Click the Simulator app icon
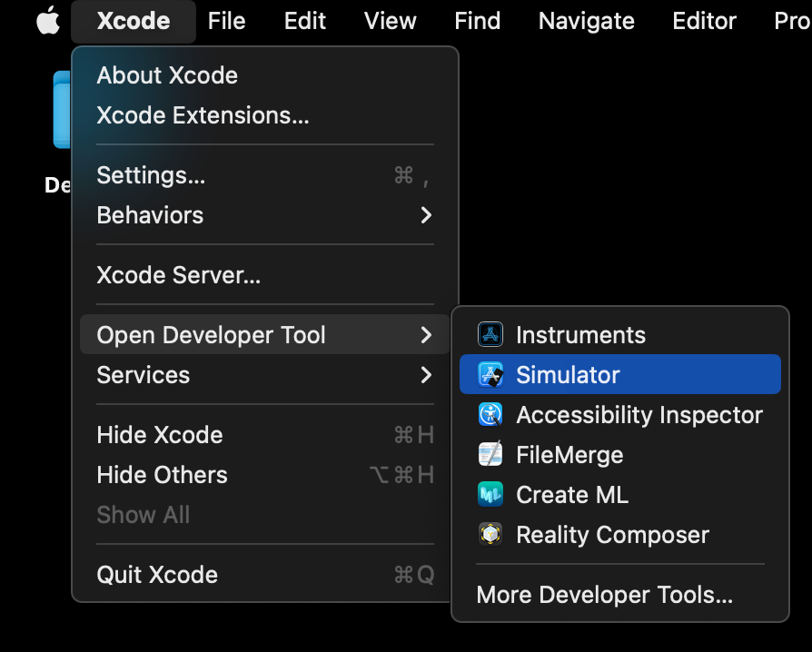Viewport: 812px width, 652px height. pos(490,375)
